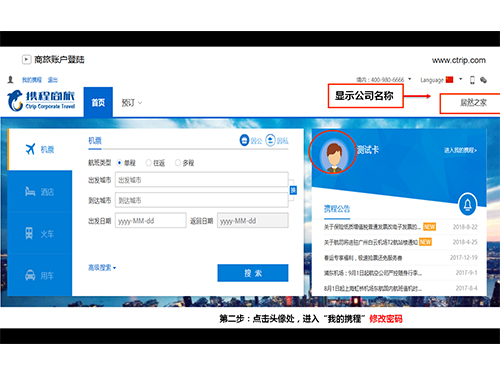Expand the 高级搜索 advanced search options
The width and height of the screenshot is (500, 375).
tap(102, 267)
